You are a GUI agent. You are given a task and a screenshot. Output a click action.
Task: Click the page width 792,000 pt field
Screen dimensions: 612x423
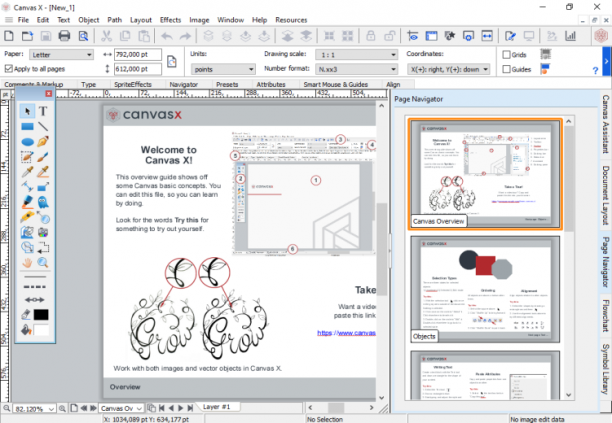coord(138,55)
